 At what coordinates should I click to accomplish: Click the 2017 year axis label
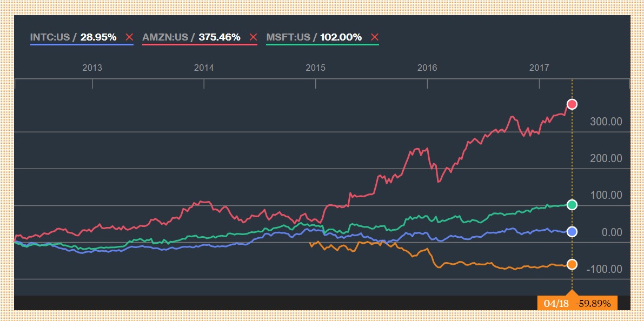point(539,68)
